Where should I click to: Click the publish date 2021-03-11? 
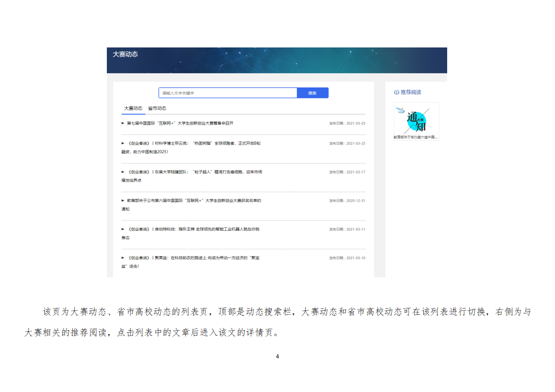tap(347, 229)
